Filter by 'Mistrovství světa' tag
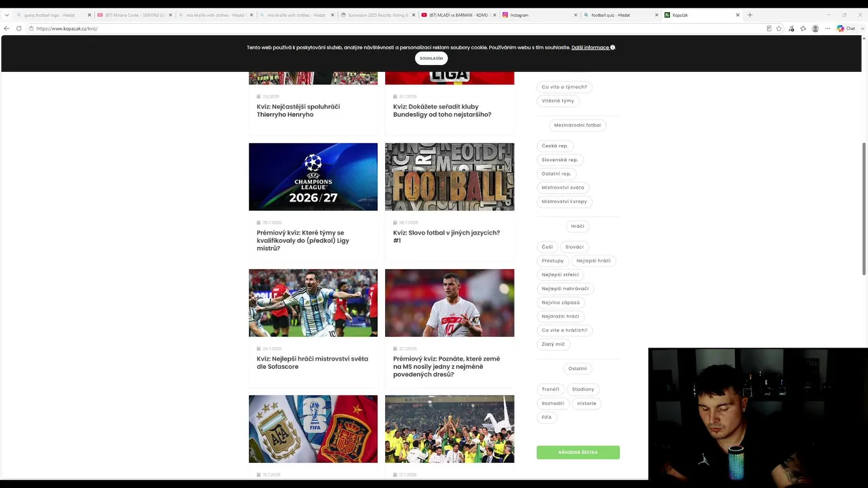Screen dimensions: 868x488 click(x=563, y=188)
